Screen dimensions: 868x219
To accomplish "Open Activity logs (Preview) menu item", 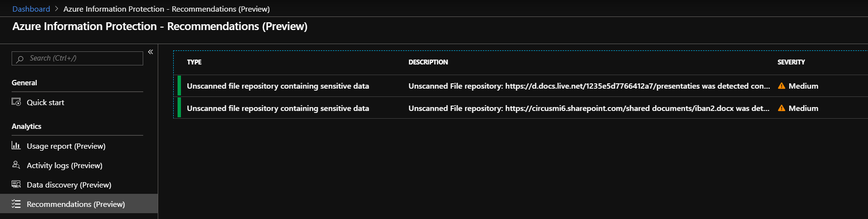I will (64, 165).
